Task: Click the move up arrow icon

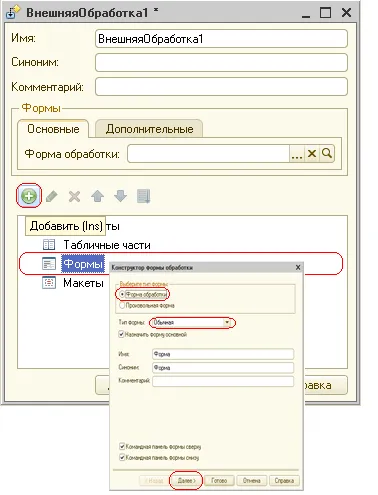Action: coord(97,196)
